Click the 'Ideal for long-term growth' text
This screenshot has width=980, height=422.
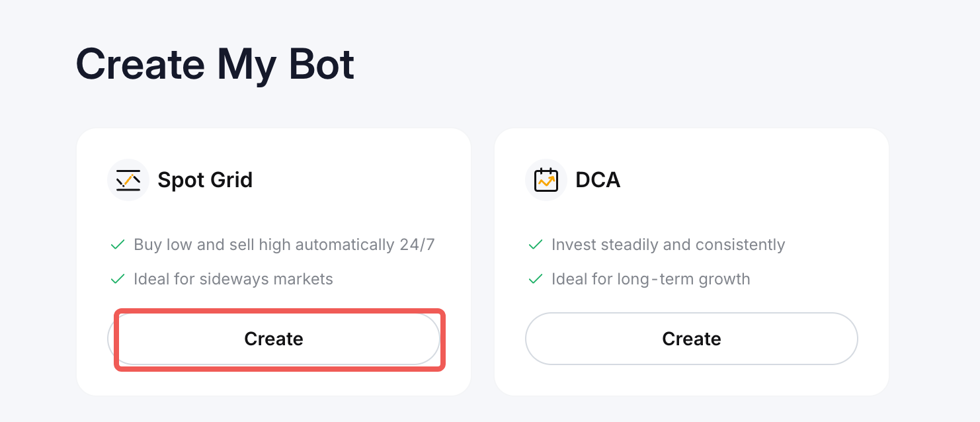[651, 279]
